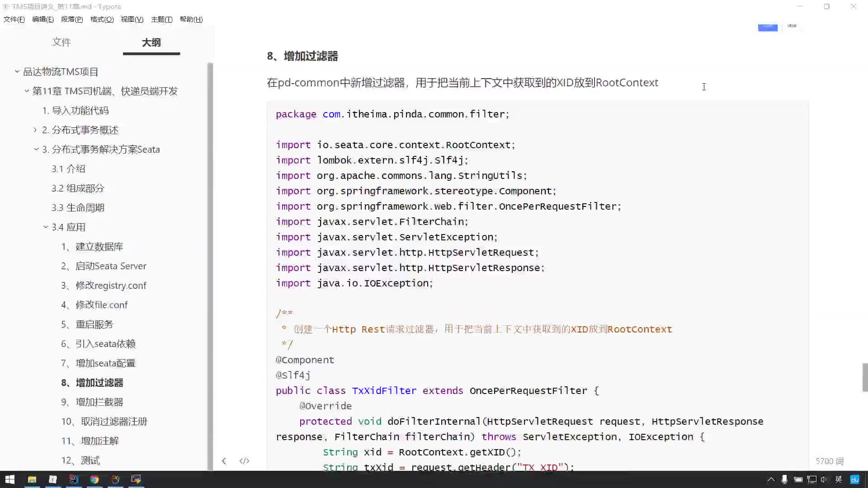The image size is (868, 488).
Task: Jump to 12、测试 heading
Action: tap(80, 460)
